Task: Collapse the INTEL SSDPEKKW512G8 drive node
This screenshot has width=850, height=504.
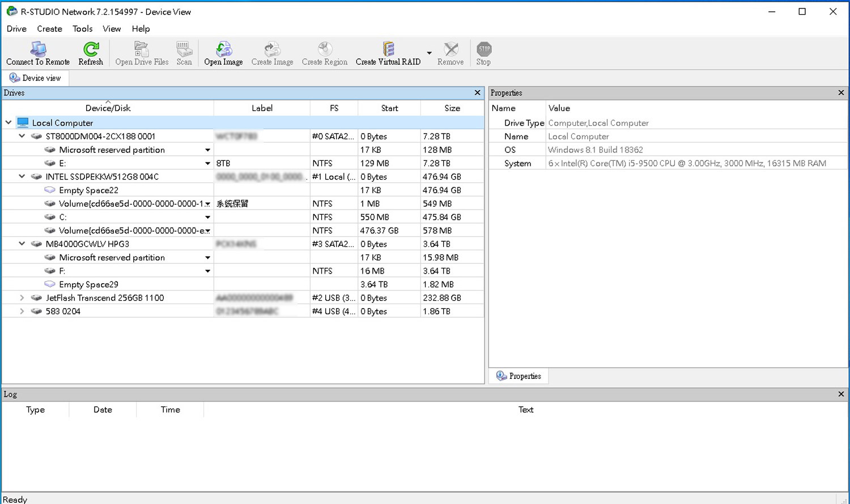Action: pyautogui.click(x=22, y=176)
